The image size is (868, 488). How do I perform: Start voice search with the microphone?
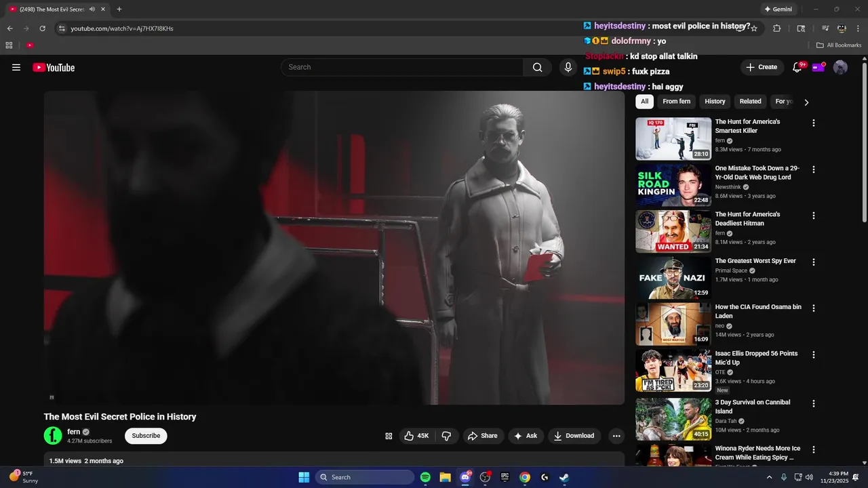(x=568, y=67)
